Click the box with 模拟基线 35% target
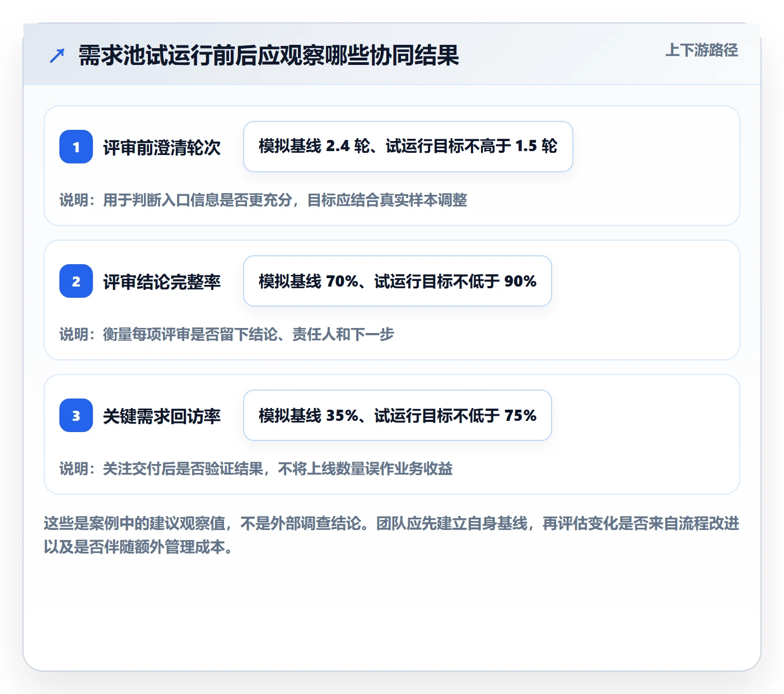Viewport: 784px width, 694px height. click(x=398, y=415)
